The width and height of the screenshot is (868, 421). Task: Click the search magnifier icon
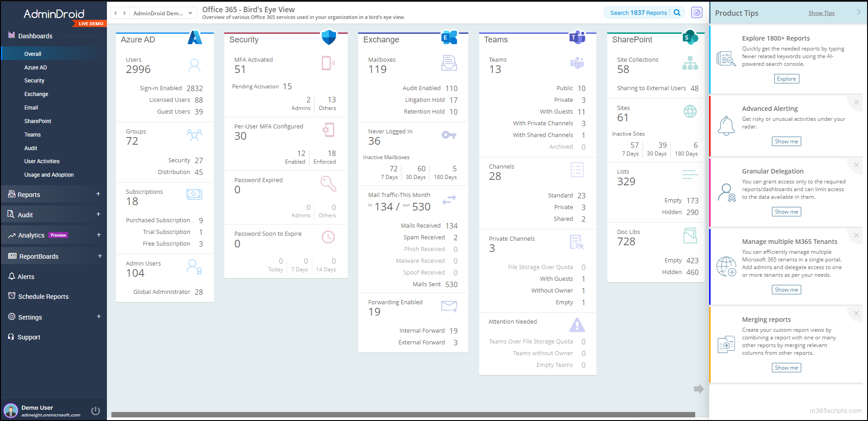point(677,13)
